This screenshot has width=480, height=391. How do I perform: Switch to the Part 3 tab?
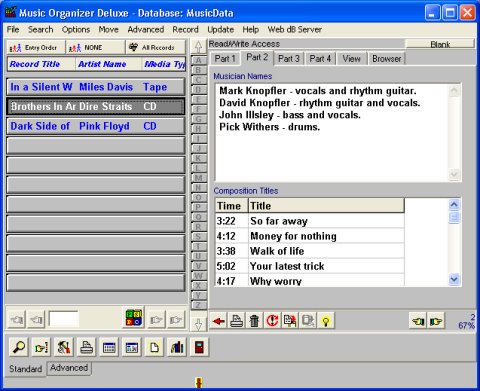[x=289, y=59]
